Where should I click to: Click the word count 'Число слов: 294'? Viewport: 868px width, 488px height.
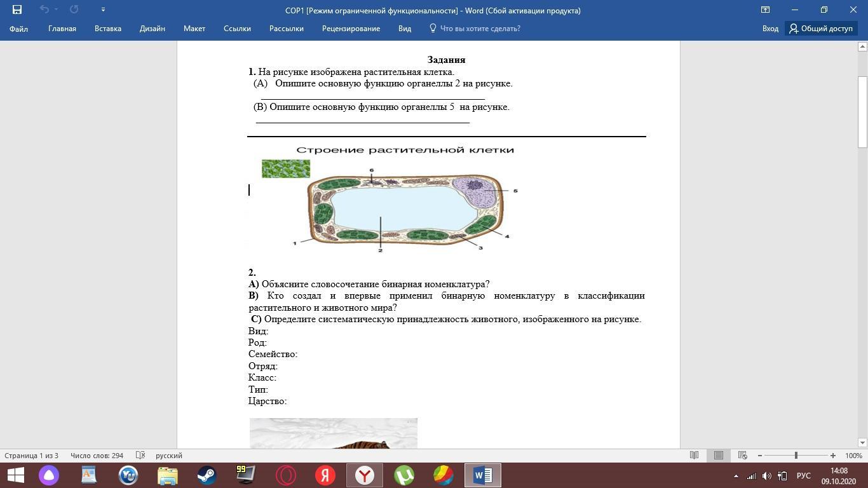pos(97,456)
